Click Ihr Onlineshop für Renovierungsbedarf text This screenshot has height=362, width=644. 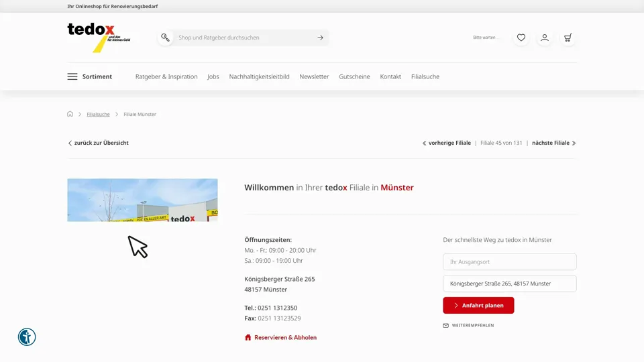click(113, 6)
